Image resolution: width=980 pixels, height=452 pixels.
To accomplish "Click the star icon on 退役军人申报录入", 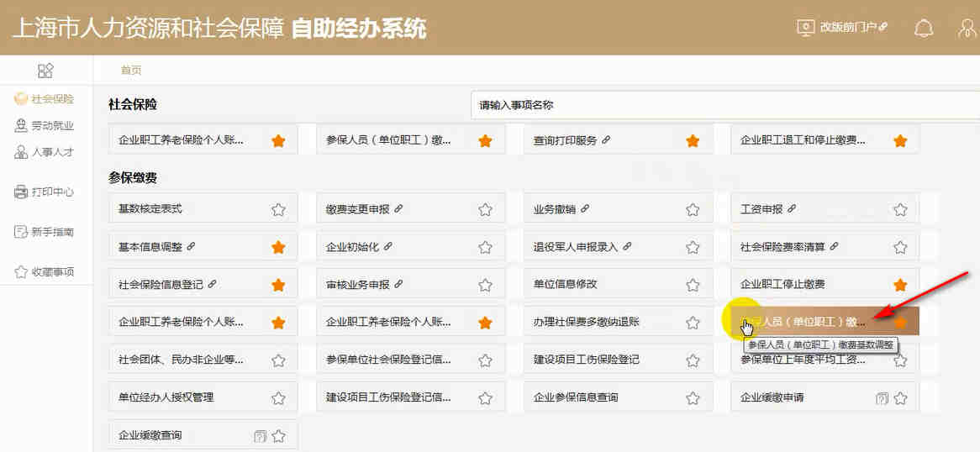I will (693, 248).
